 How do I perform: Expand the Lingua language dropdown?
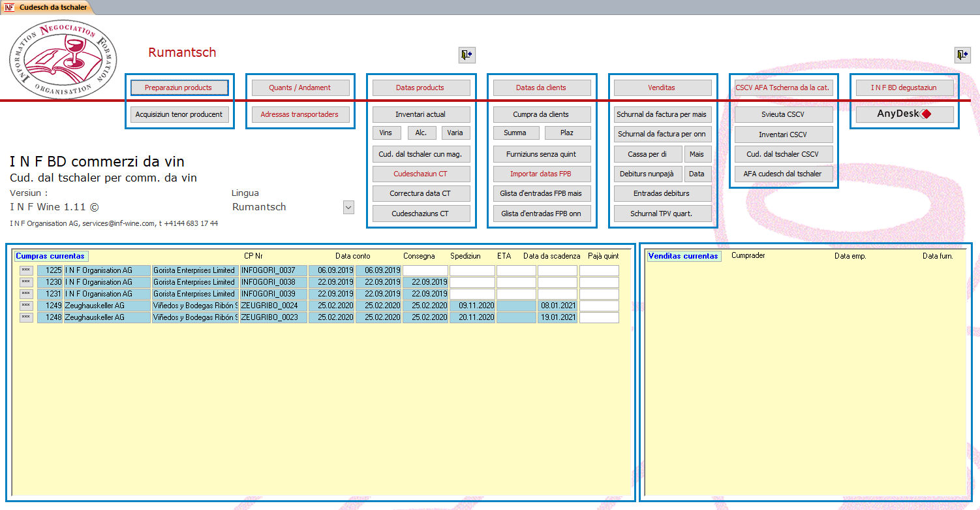tap(348, 208)
